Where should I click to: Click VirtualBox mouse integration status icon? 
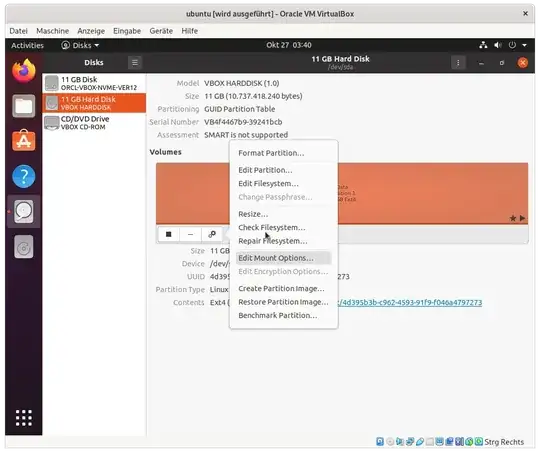[469, 441]
